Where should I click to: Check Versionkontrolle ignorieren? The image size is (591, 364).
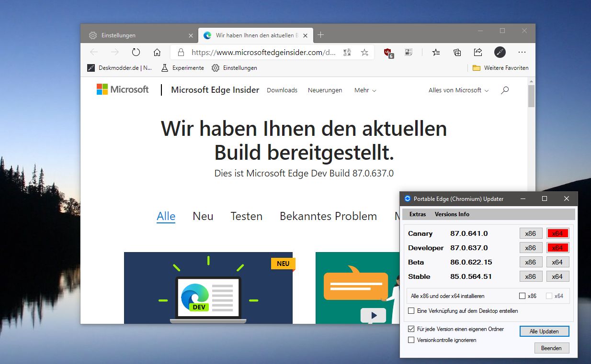click(x=411, y=340)
